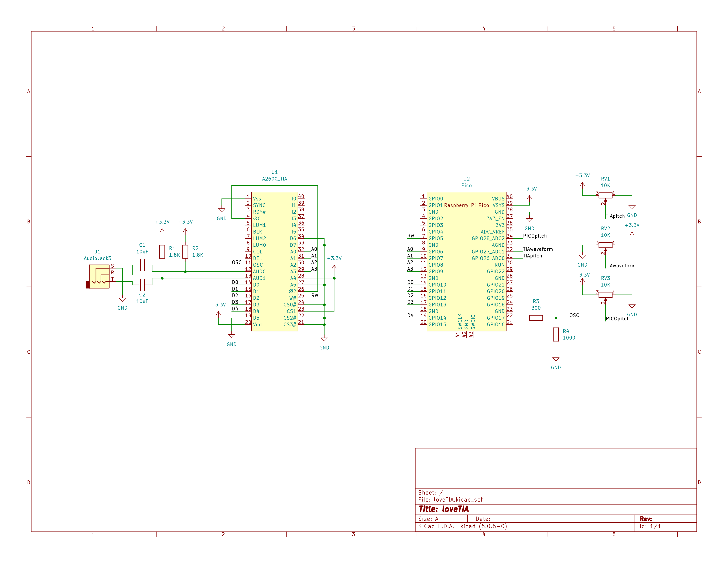Viewport: 728px width, 563px height.
Task: Click the File: loveTIA.kicad_sch text
Action: tap(451, 500)
